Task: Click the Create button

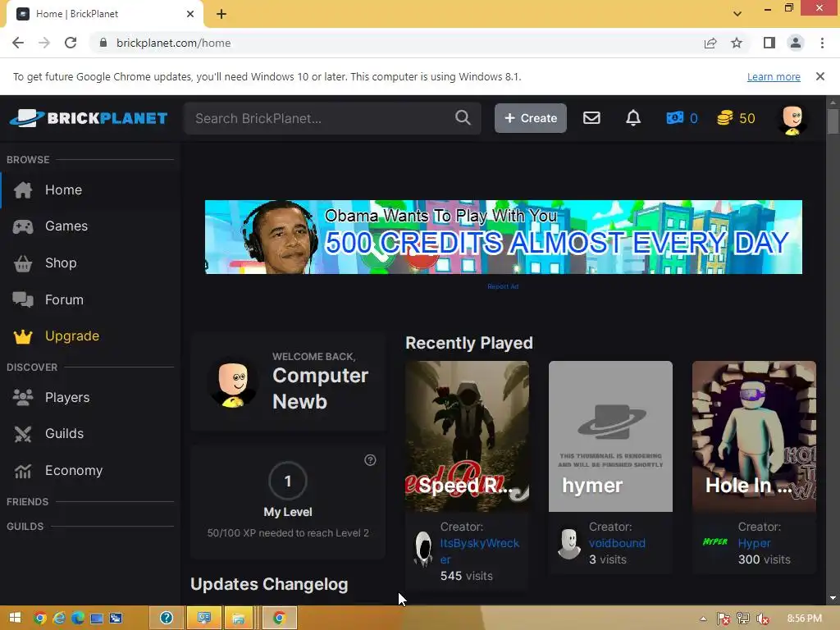Action: pos(531,118)
